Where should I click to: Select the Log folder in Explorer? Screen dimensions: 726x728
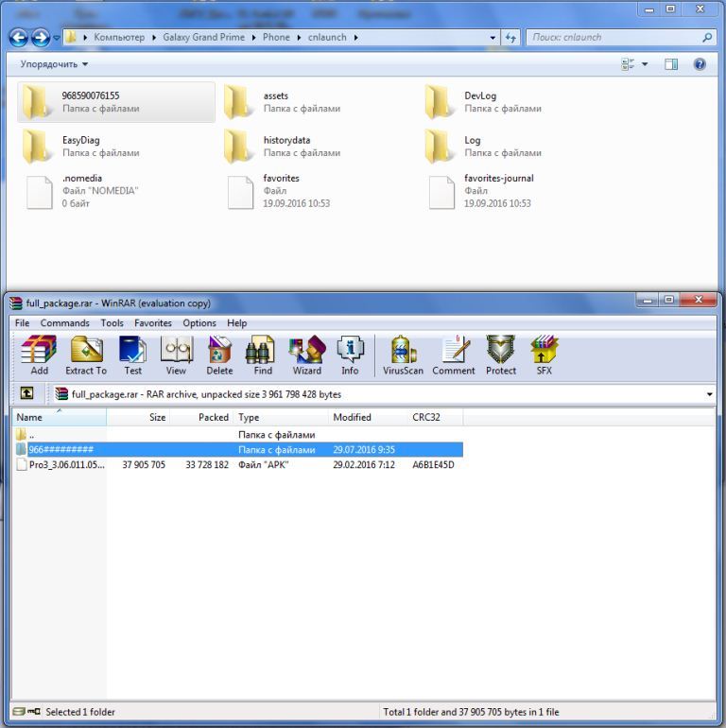point(484,147)
